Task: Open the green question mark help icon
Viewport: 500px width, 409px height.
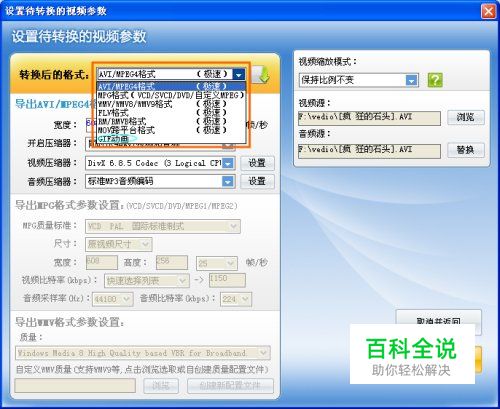Action: click(435, 80)
